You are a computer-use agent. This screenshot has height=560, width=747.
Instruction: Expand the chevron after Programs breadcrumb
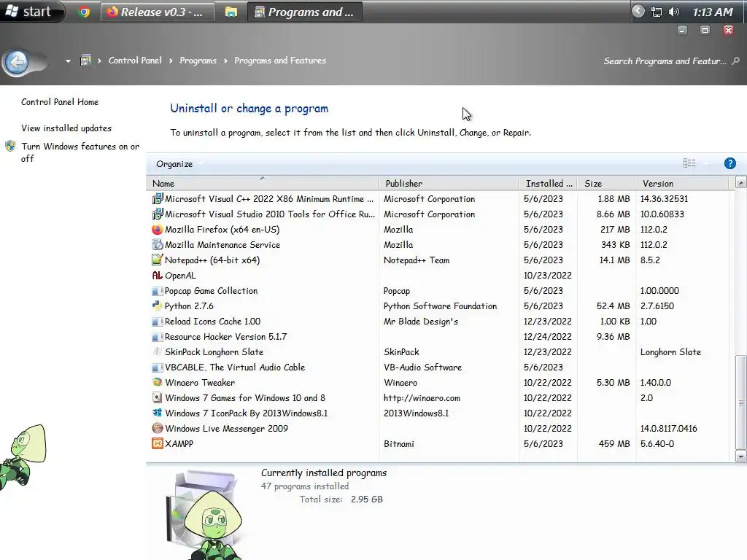225,61
